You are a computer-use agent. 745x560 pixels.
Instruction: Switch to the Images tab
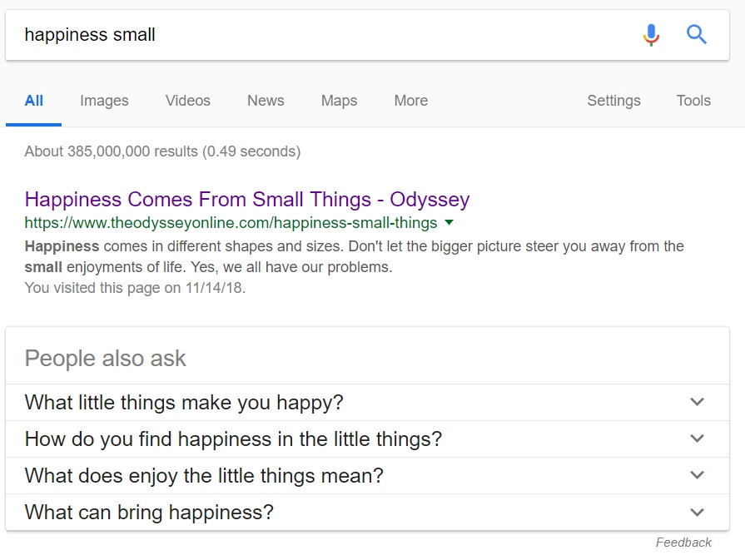click(x=104, y=101)
